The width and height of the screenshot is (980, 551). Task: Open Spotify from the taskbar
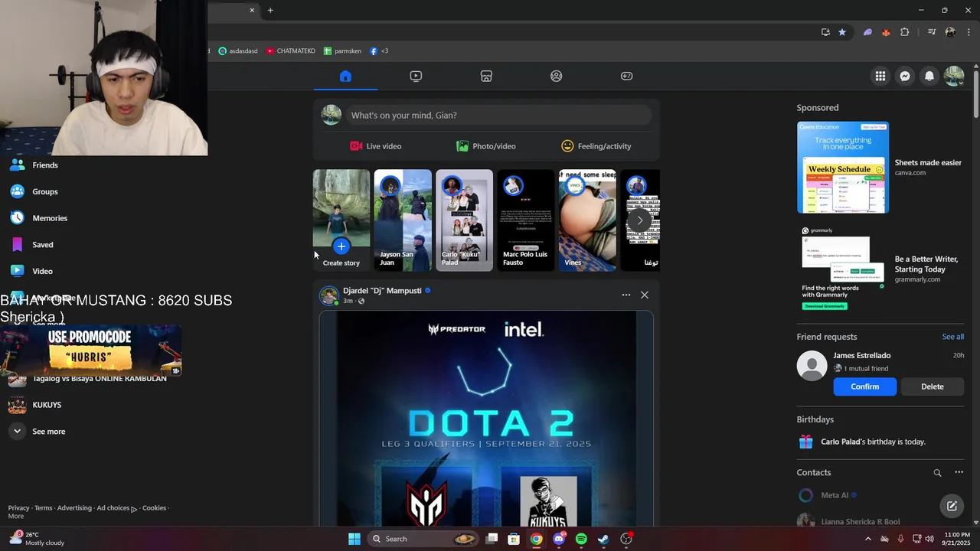(581, 539)
